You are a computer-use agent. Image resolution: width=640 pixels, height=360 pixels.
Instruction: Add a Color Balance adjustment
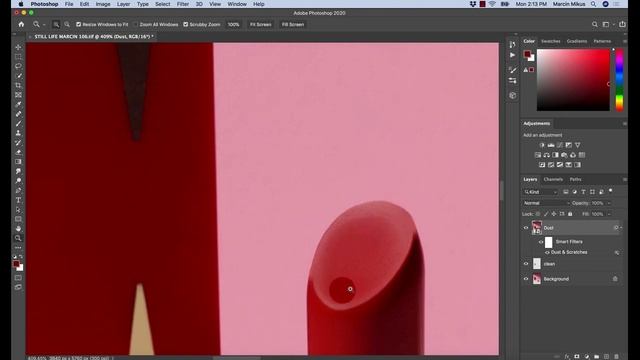tap(547, 155)
